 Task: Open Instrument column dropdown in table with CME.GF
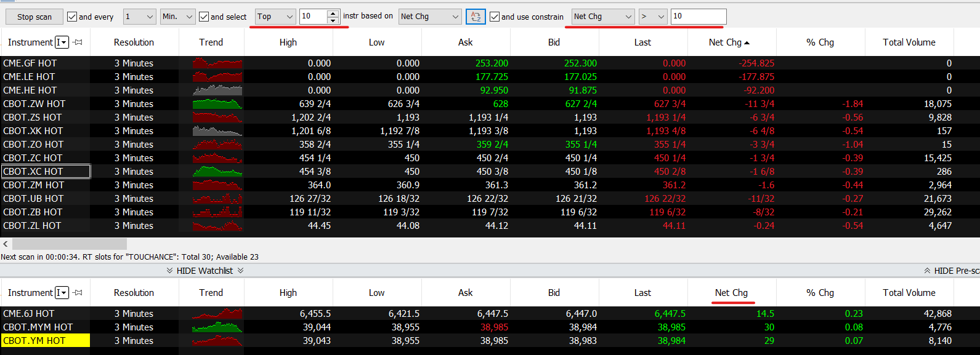pos(62,42)
